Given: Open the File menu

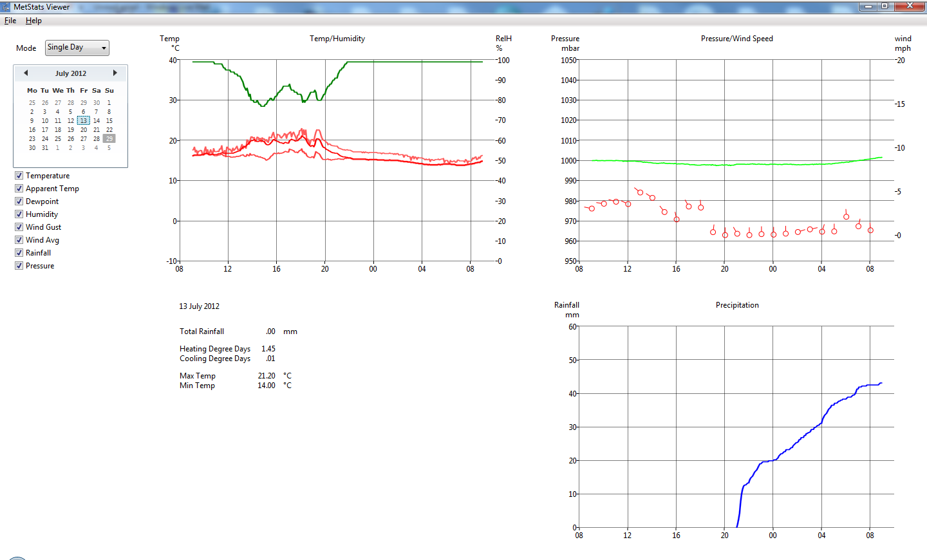Looking at the screenshot, I should coord(10,21).
